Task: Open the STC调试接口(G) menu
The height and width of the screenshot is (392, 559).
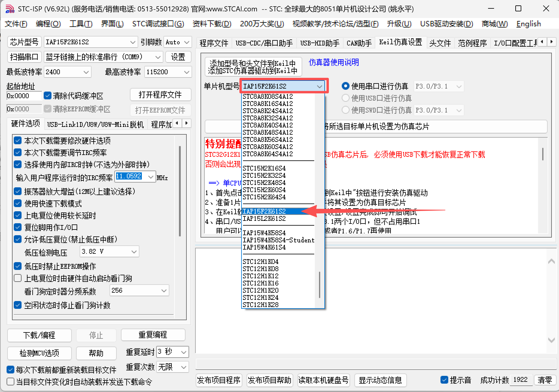Action: coord(158,24)
